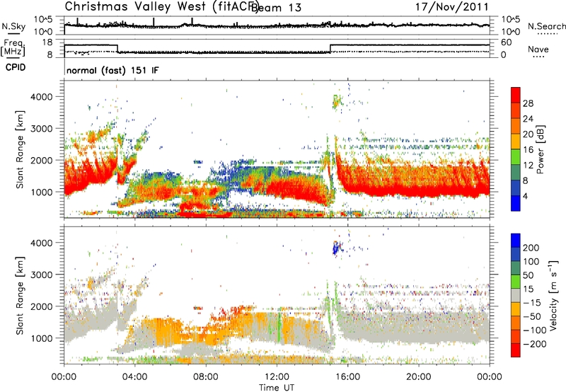Click the gray -15 to 15 Velocity color segment
Image resolution: width=566 pixels, height=392 pixels.
point(516,295)
